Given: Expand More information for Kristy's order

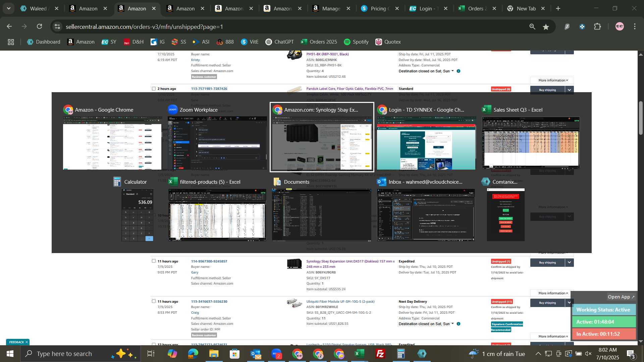Looking at the screenshot, I should (x=552, y=80).
